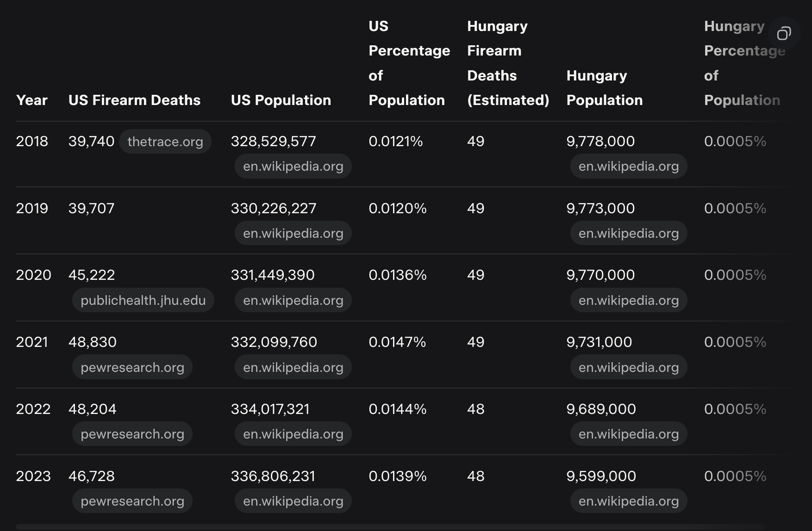
Task: Open wikipedia source for 2018 Hungary population
Action: (628, 167)
